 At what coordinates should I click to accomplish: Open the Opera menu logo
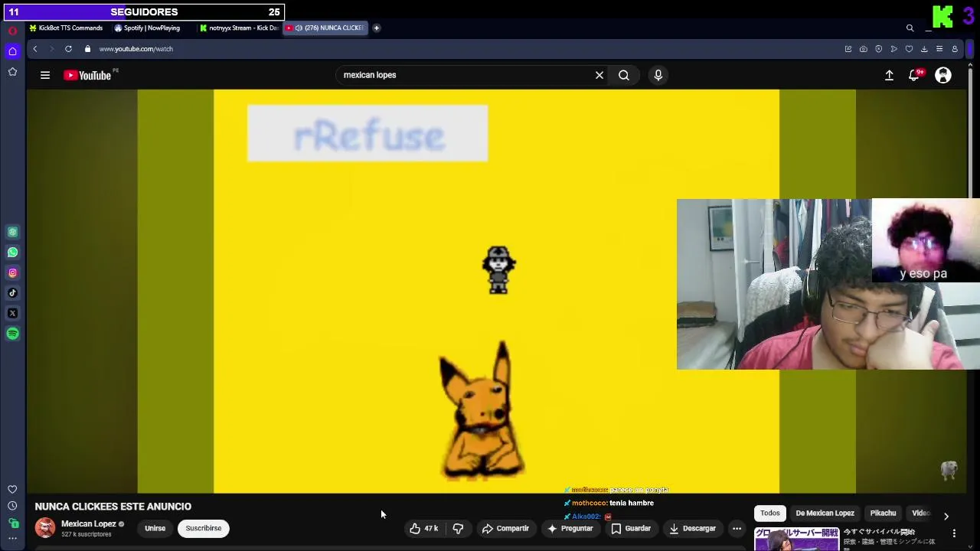pos(12,31)
